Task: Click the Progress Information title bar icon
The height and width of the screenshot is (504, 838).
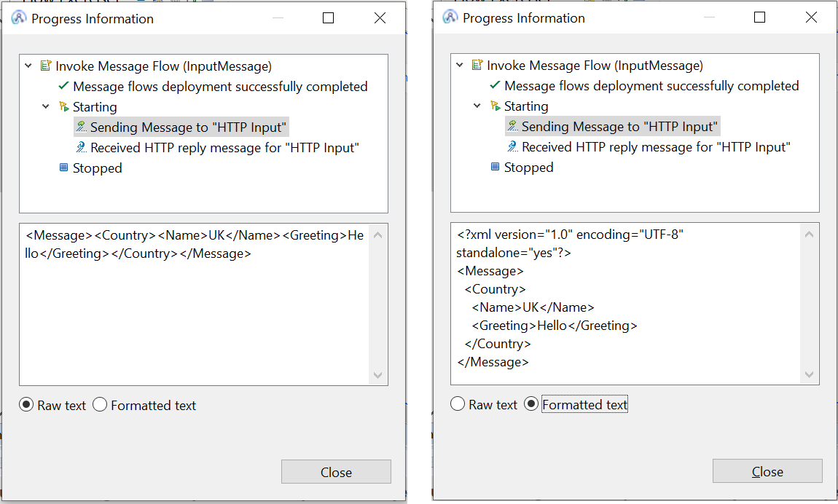Action: click(x=17, y=17)
